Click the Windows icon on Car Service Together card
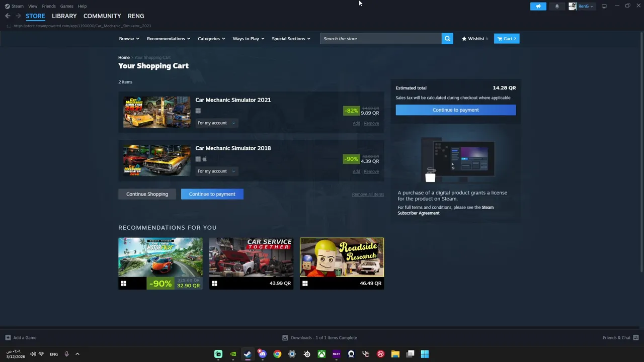The image size is (644, 362). pyautogui.click(x=214, y=284)
